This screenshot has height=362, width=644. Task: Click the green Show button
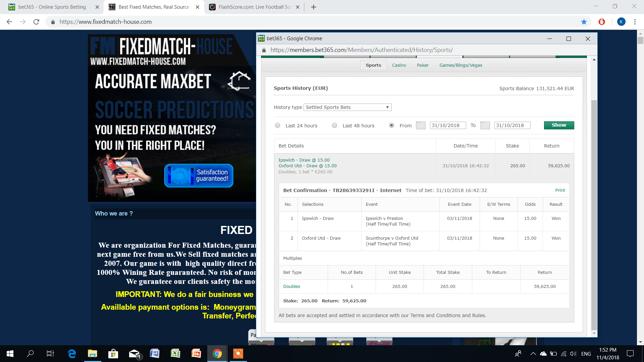pyautogui.click(x=559, y=125)
